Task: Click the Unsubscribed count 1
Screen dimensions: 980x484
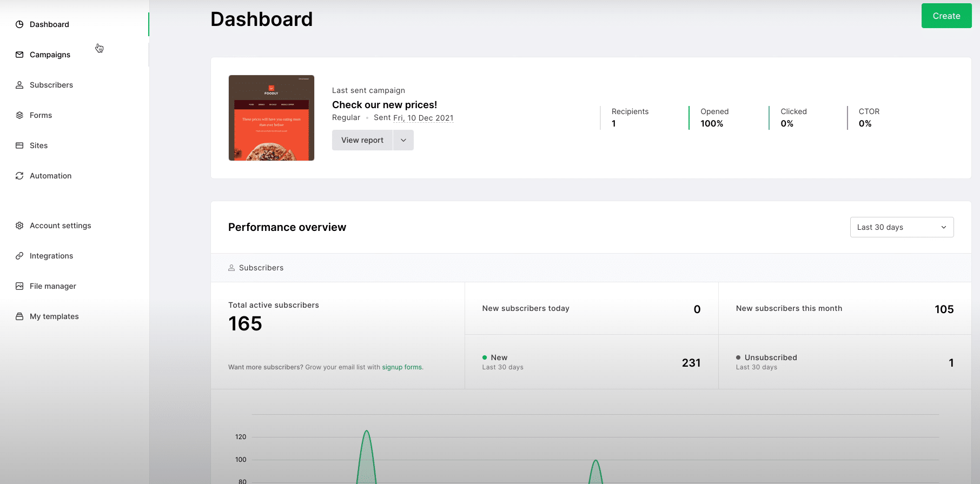Action: pos(951,363)
